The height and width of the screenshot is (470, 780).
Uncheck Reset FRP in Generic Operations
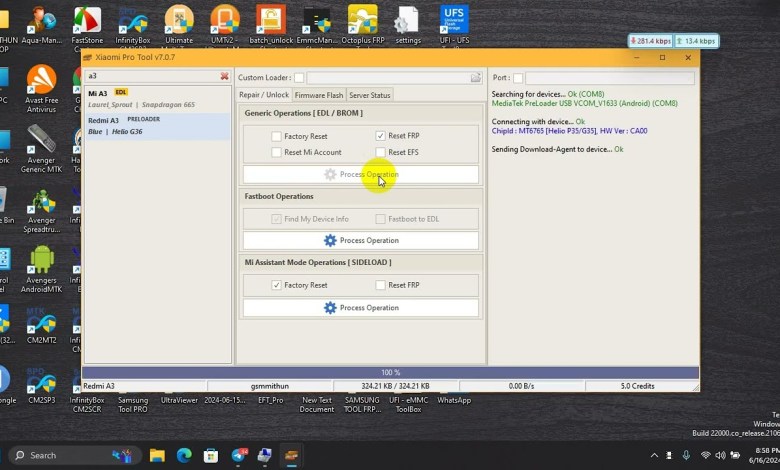coord(381,136)
